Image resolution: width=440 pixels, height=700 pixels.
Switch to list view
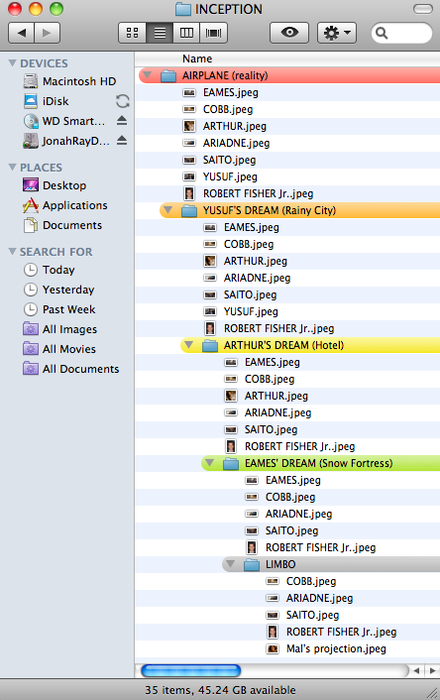click(159, 33)
